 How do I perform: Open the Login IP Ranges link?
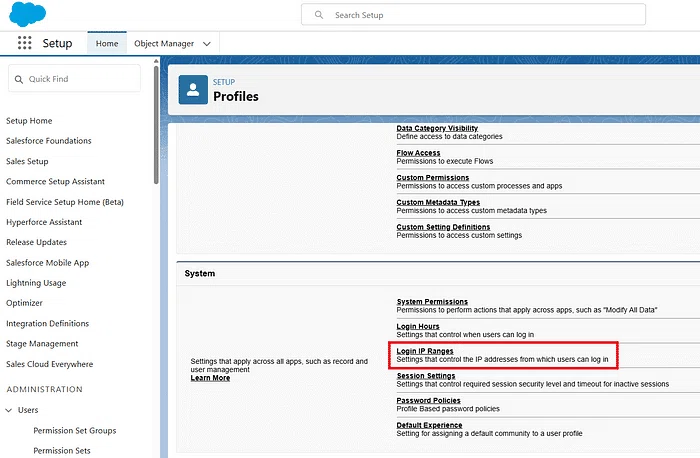click(425, 351)
